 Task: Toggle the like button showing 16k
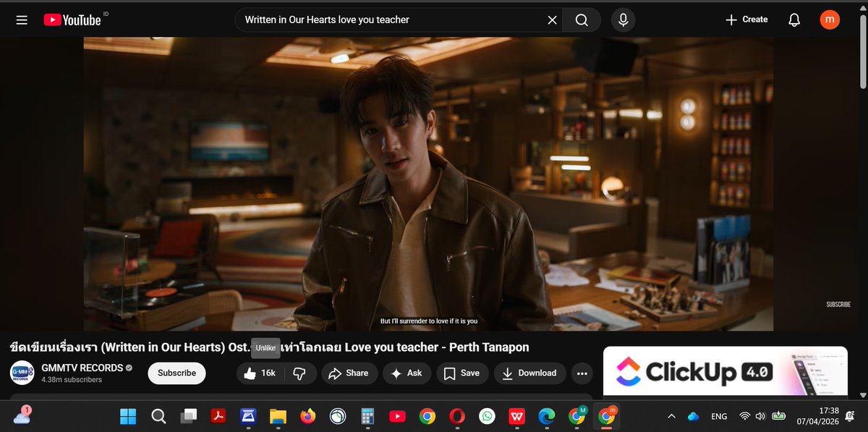(x=260, y=373)
